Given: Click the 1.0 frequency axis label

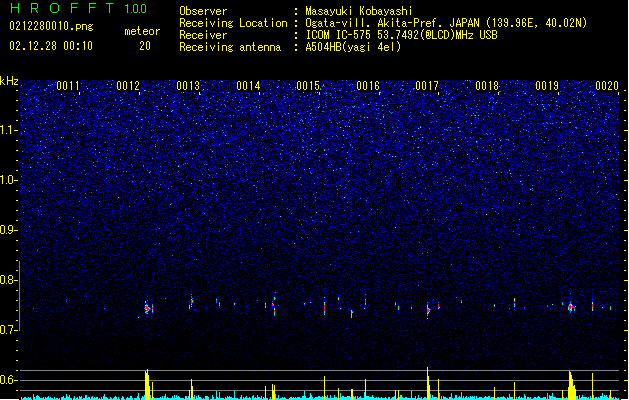Looking at the screenshot, I should (8, 180).
